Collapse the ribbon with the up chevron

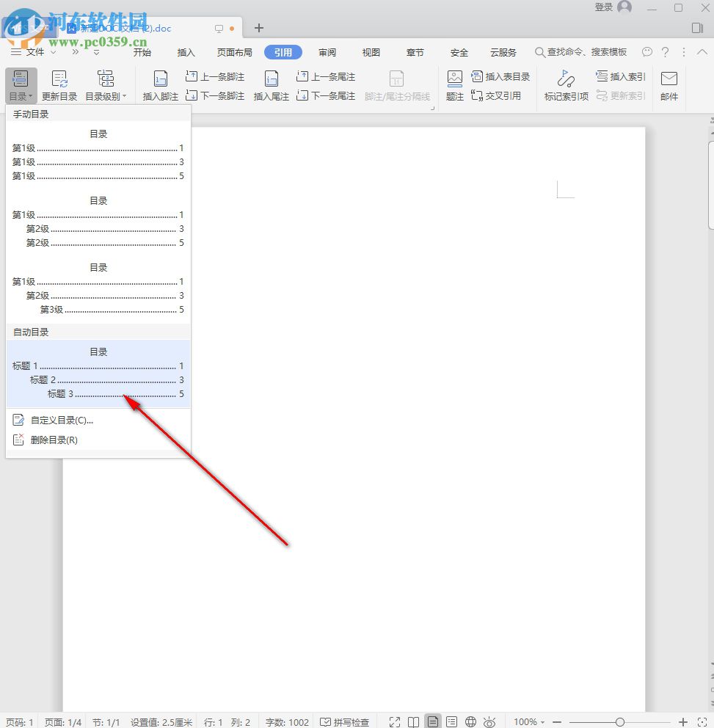(702, 52)
